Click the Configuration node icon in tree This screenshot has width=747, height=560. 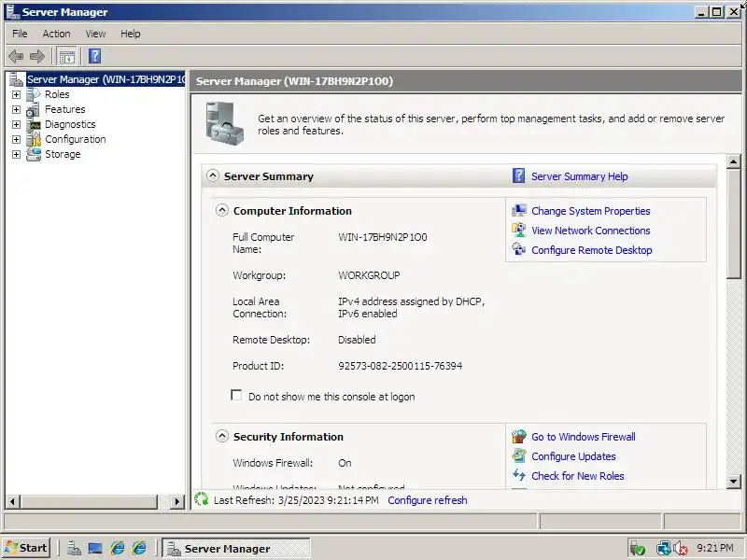tap(34, 139)
